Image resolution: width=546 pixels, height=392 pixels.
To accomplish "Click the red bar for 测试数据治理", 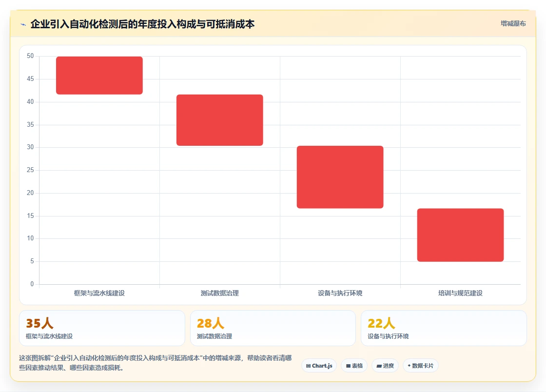I will coord(220,120).
